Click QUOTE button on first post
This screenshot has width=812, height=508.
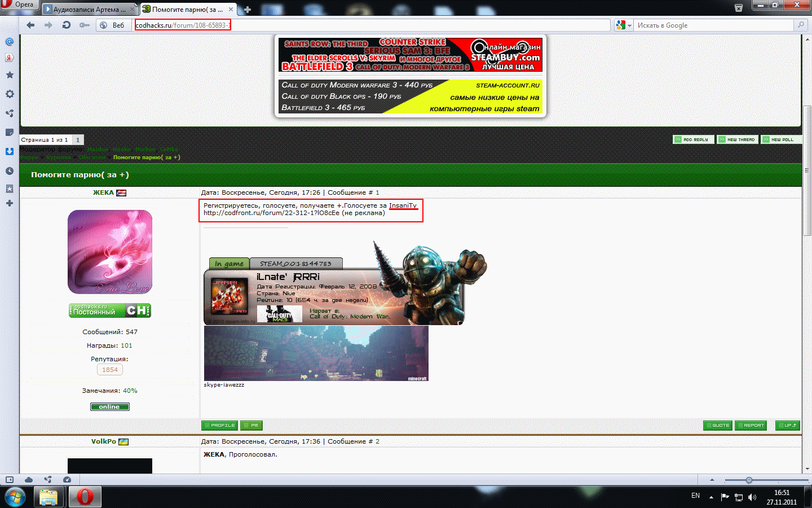click(x=718, y=426)
